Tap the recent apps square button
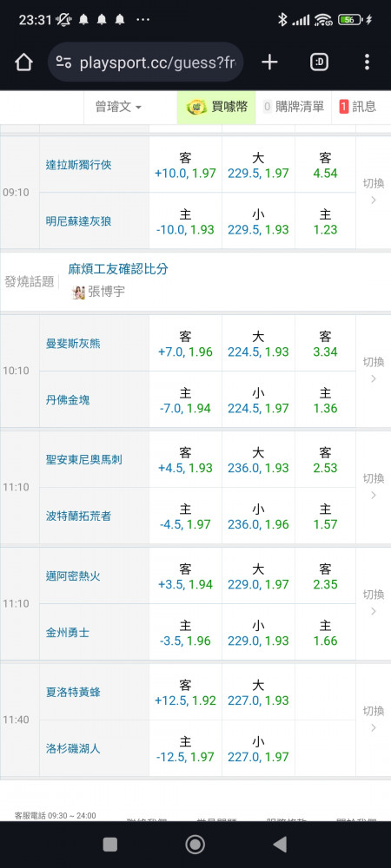The width and height of the screenshot is (391, 868). (x=110, y=845)
